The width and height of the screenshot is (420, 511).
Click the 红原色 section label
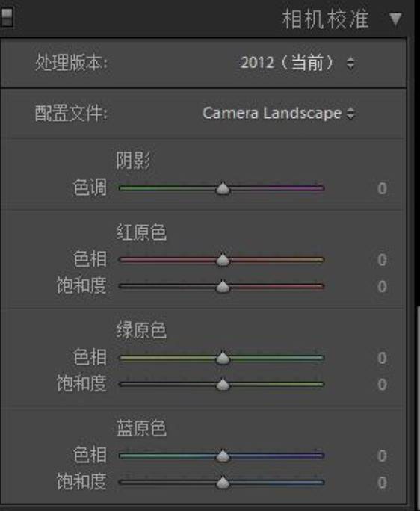coord(141,232)
